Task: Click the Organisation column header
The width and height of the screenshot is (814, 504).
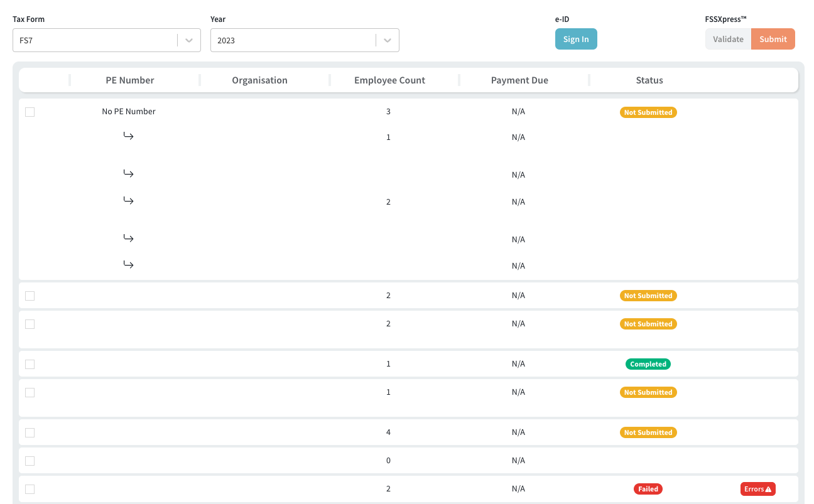Action: (x=259, y=80)
